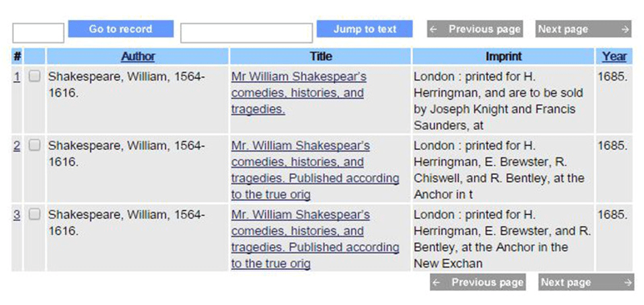644x305 pixels.
Task: Click the Jump to text button
Action: (365, 29)
